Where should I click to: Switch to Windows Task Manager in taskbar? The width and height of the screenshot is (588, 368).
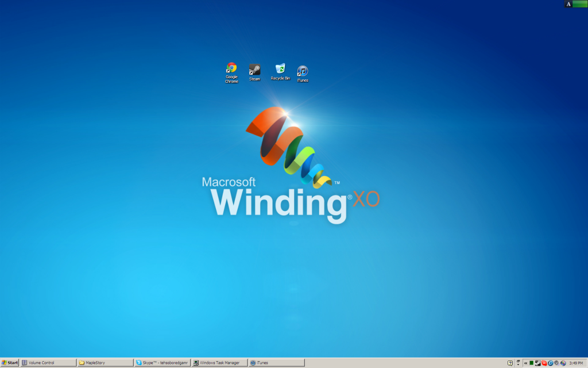[219, 363]
